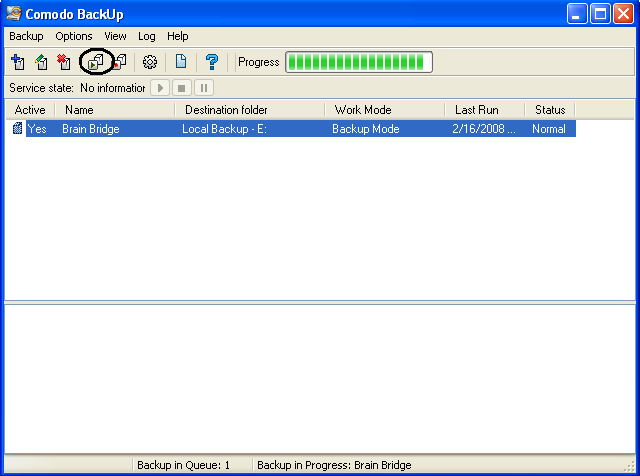Open the Backup menu
The height and width of the screenshot is (476, 640).
(26, 36)
